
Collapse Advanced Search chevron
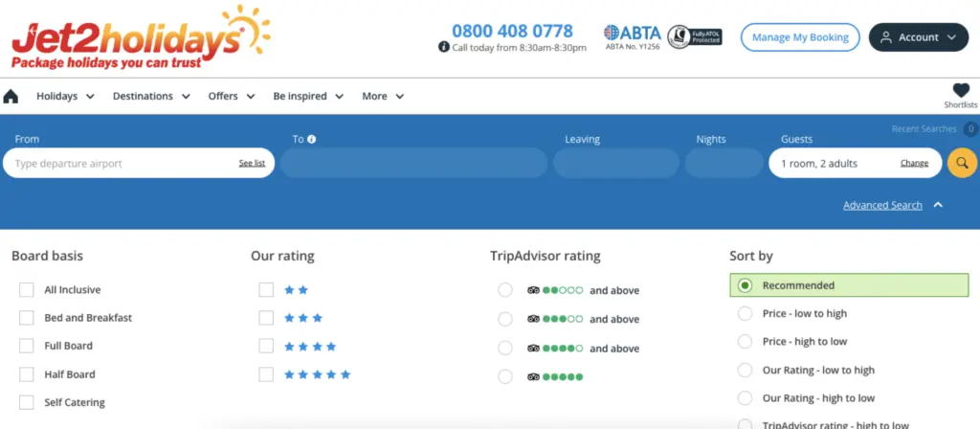click(938, 205)
